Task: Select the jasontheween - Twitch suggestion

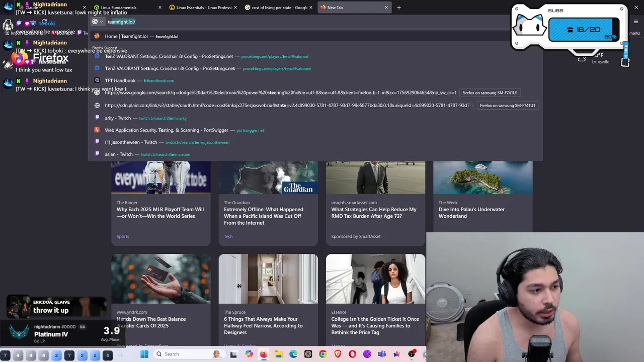Action: pos(315,142)
